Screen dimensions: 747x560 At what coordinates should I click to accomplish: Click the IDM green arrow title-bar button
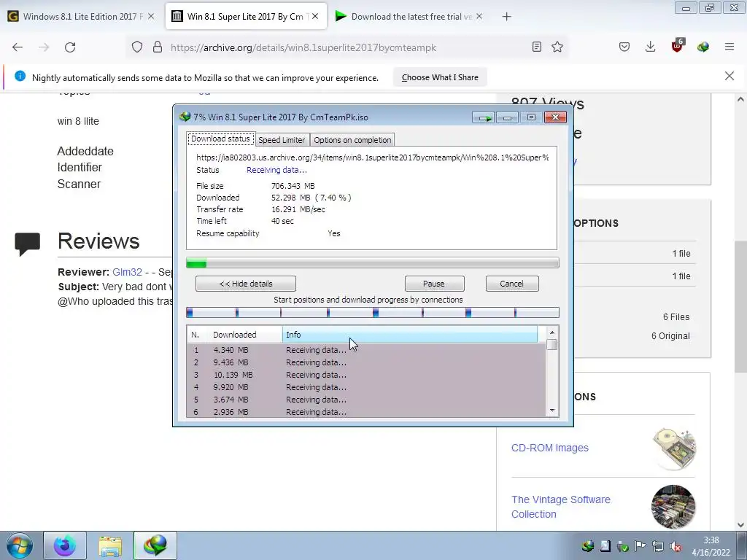484,117
